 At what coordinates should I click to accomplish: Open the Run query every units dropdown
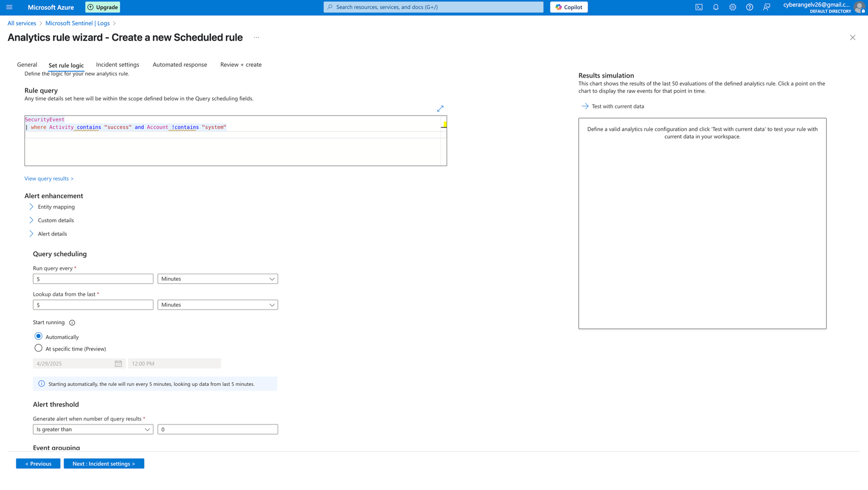click(x=218, y=279)
